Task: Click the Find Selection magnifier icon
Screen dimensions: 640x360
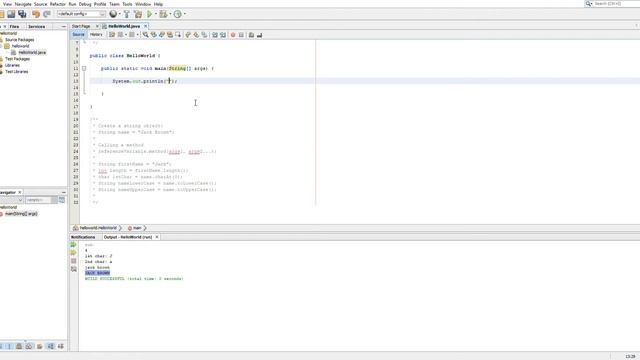Action: click(145, 35)
